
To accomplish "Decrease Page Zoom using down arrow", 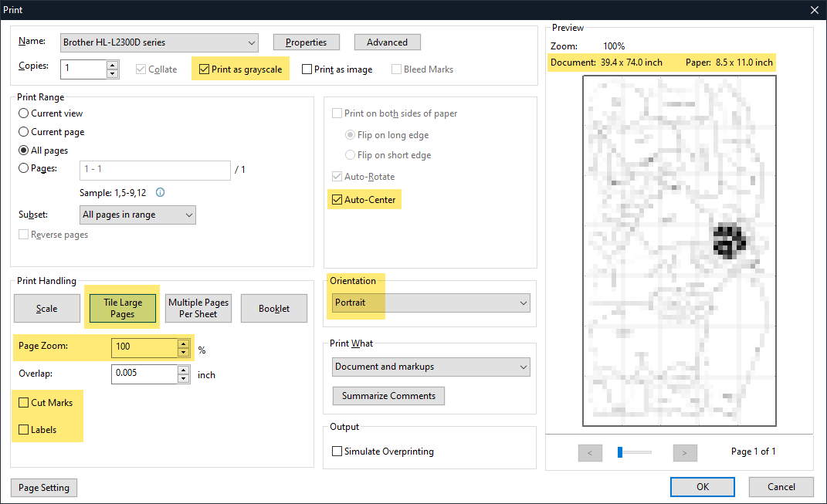I will (183, 352).
